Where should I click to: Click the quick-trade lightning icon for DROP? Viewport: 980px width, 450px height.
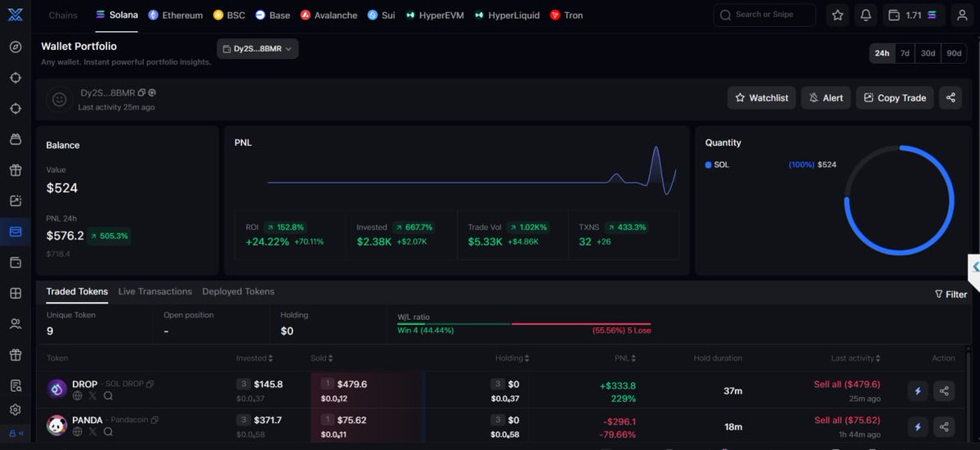[x=918, y=391]
